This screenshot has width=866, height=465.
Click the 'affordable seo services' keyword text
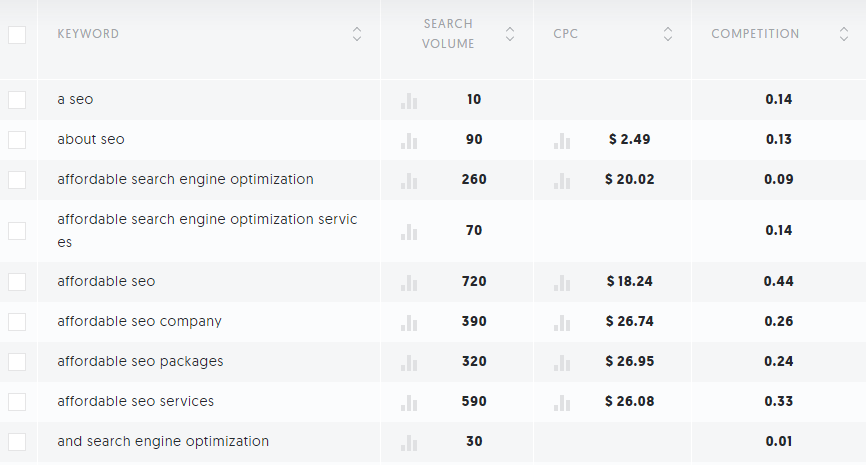[135, 401]
